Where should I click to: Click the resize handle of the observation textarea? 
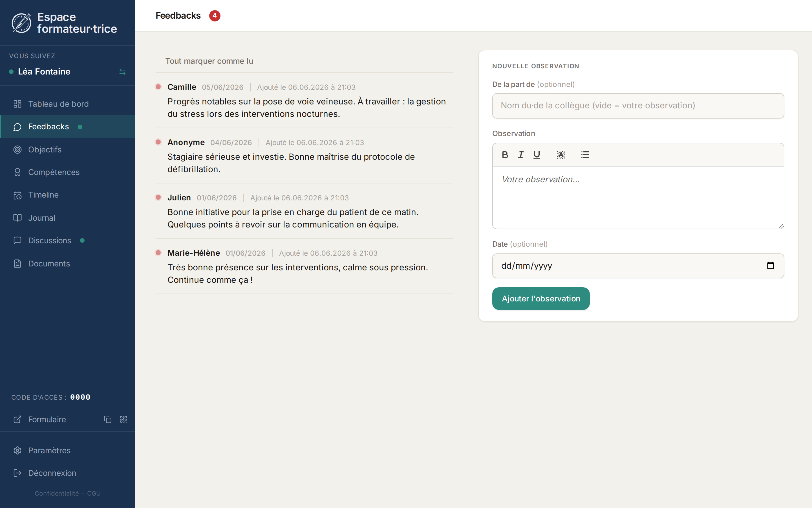(781, 226)
